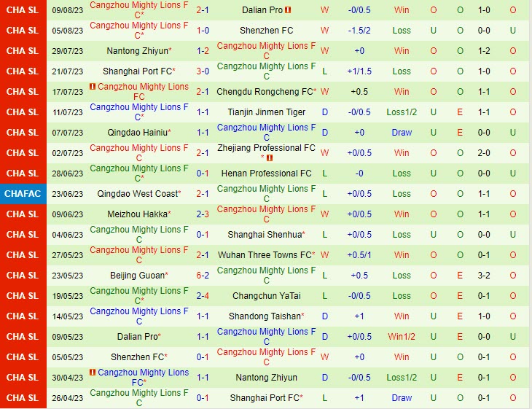Click half-time score 3-2 on Beijing Guoan row

pyautogui.click(x=484, y=276)
